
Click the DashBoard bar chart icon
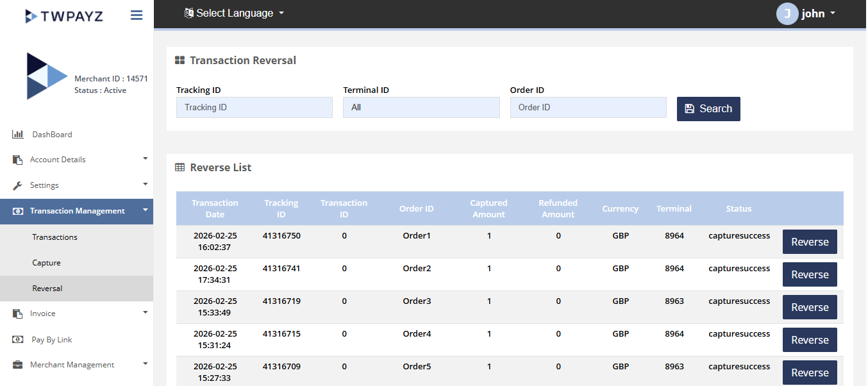click(x=18, y=135)
